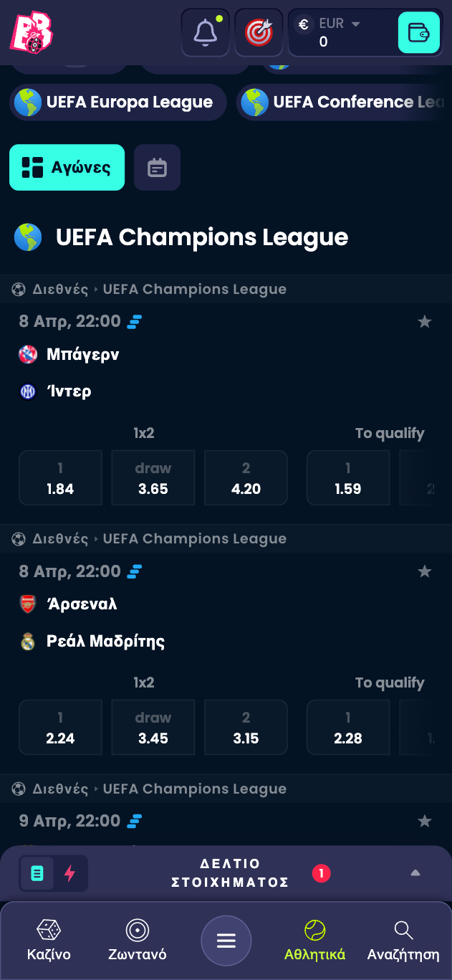Screen dimensions: 452x980
Task: Open the Άρσεναλ match details
Action: point(82,604)
